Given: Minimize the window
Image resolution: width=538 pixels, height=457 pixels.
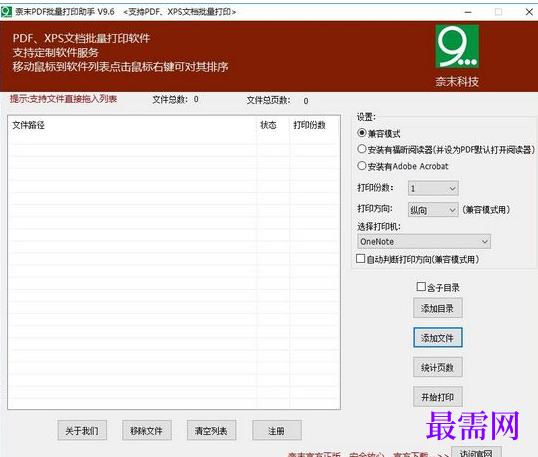Looking at the screenshot, I should (x=468, y=12).
